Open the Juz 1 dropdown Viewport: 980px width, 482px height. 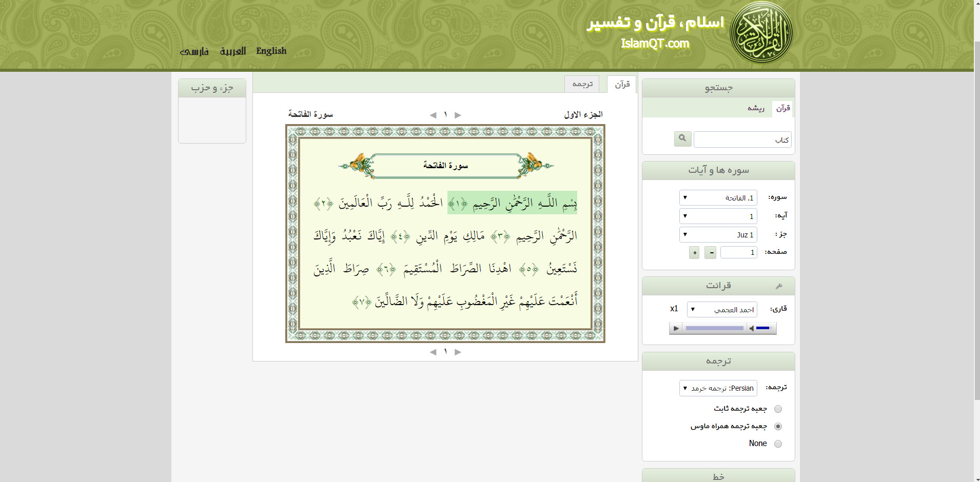click(718, 235)
